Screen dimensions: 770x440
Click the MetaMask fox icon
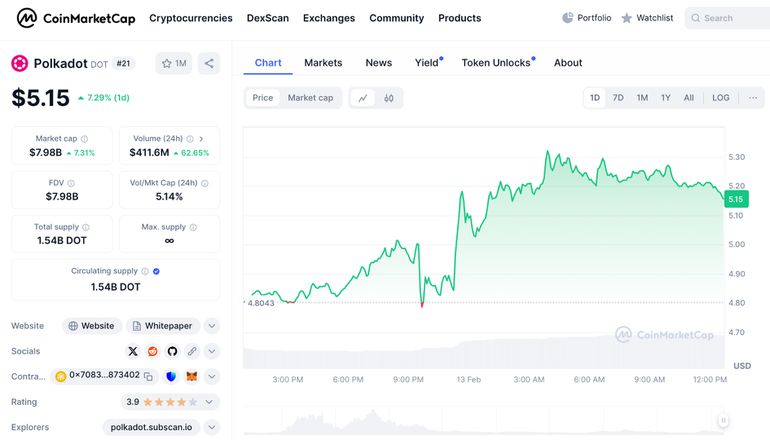[x=192, y=376]
